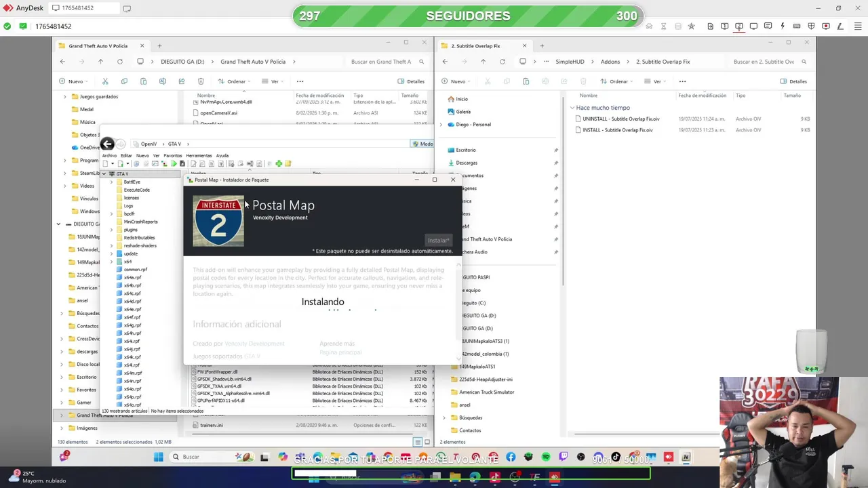Click FW1FontWrapper.dll in OpenIV file list
868x488 pixels.
coord(217,372)
